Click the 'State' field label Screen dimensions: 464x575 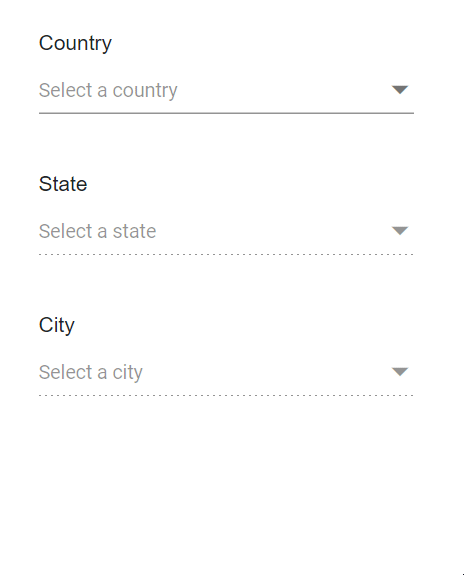pos(63,184)
